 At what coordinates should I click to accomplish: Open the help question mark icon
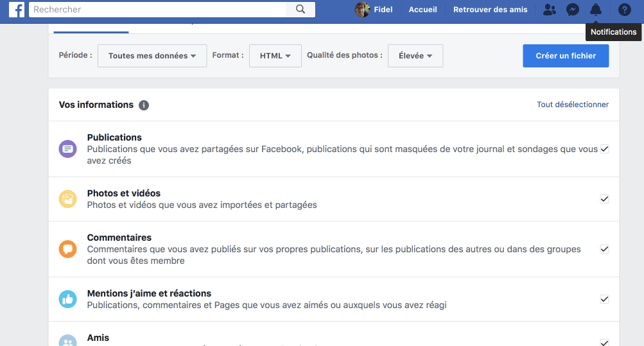(624, 10)
